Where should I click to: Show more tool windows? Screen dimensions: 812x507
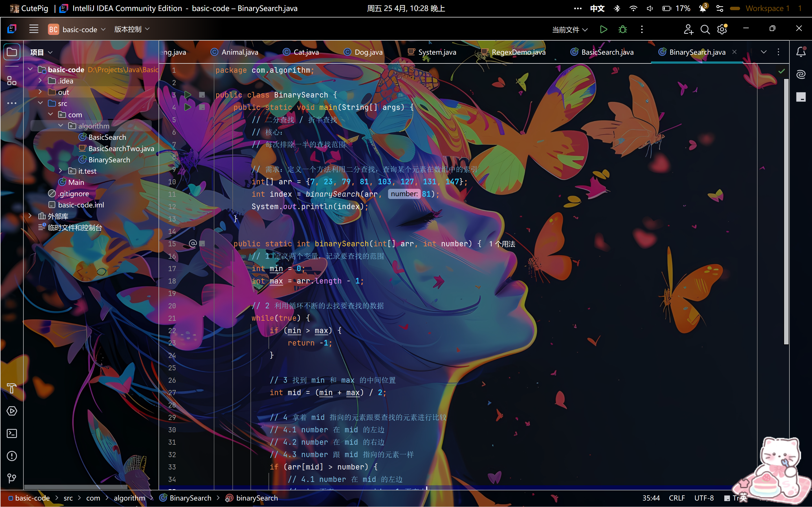click(12, 103)
